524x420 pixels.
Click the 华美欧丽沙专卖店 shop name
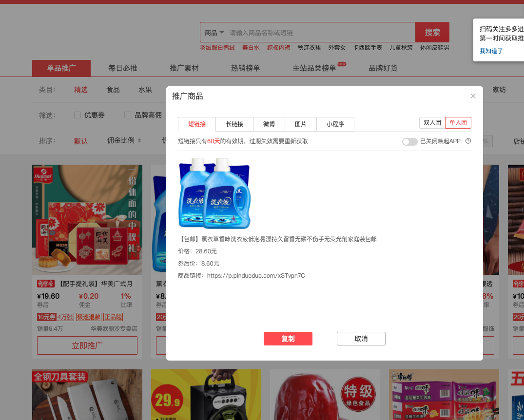(x=114, y=329)
